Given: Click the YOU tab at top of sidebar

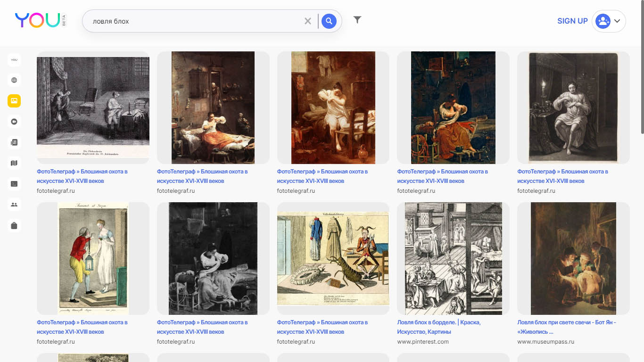Looking at the screenshot, I should coord(14,60).
